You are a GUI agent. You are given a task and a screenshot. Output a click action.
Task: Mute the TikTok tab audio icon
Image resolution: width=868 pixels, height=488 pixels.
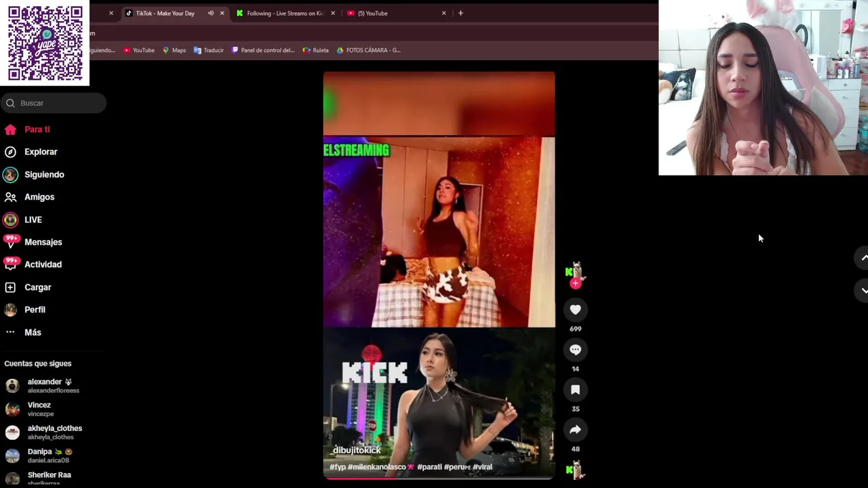click(210, 13)
